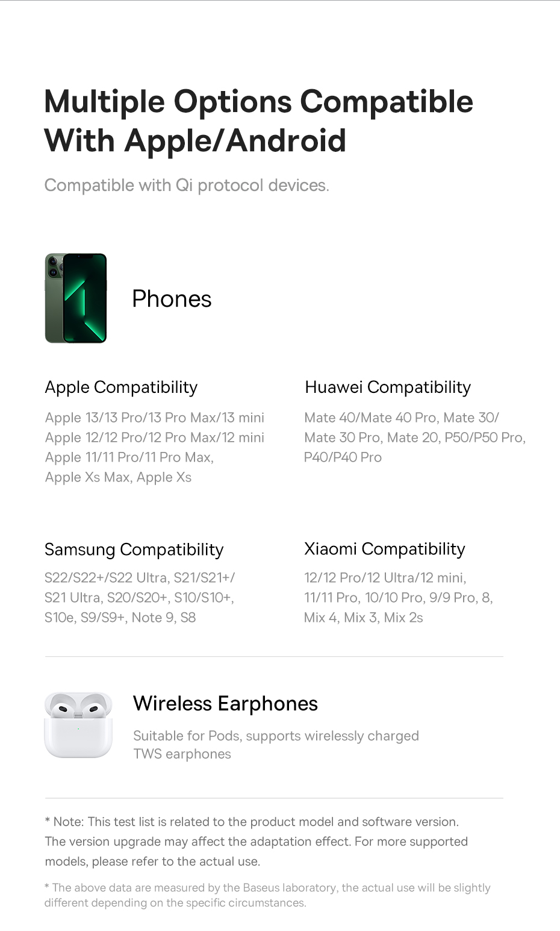Click the green iPhone product image
This screenshot has width=560, height=931.
[x=76, y=298]
